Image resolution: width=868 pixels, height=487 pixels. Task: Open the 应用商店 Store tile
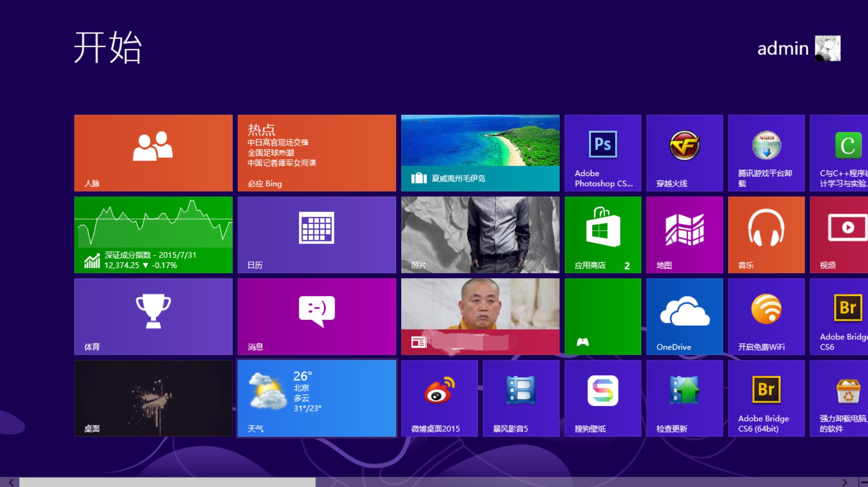pyautogui.click(x=603, y=235)
